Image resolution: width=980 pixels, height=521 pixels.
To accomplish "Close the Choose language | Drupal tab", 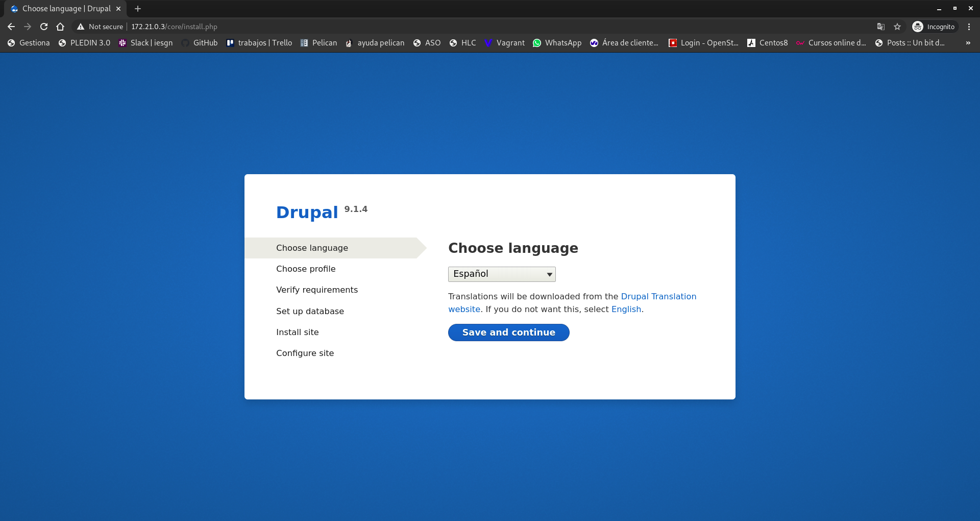I will click(x=118, y=9).
